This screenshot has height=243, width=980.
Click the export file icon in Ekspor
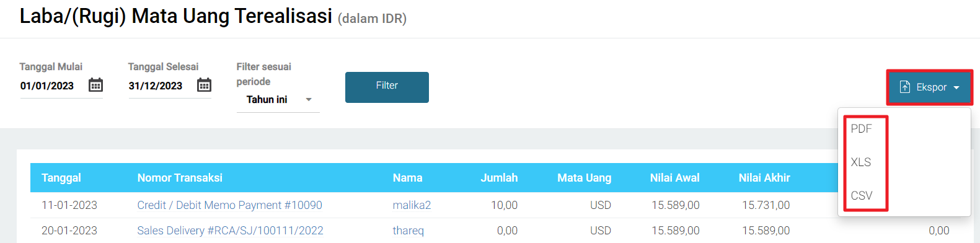click(x=905, y=87)
